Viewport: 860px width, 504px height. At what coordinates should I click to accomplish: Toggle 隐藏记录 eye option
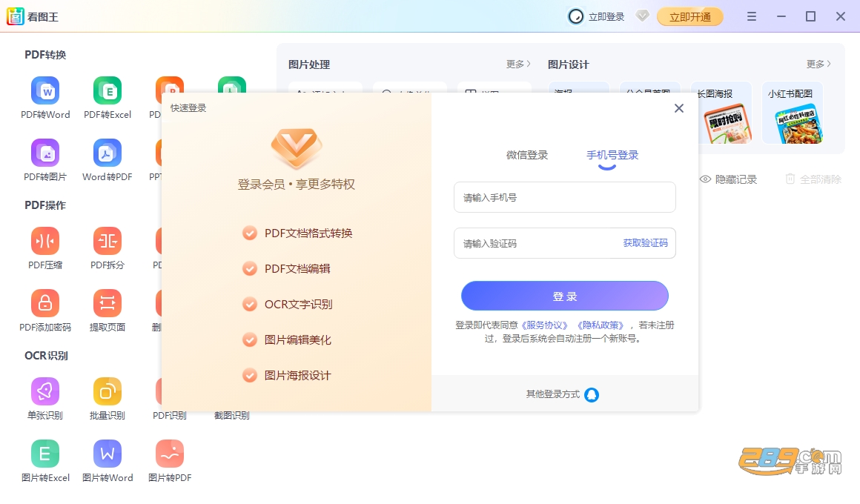728,179
